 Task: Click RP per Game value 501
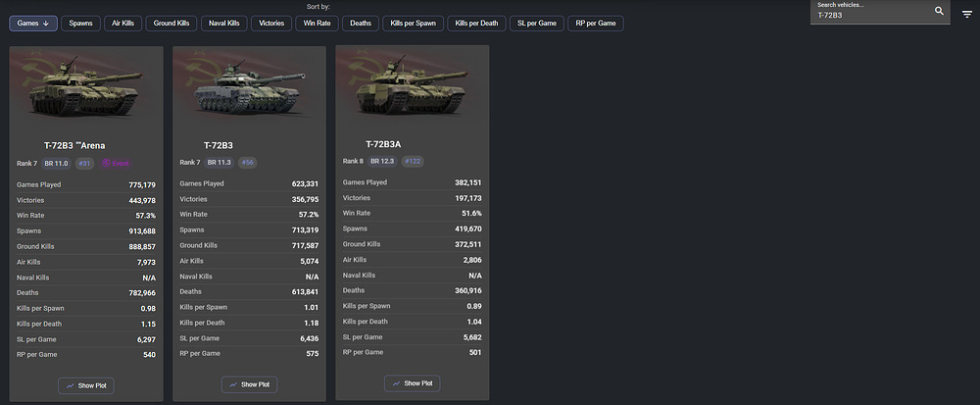tap(475, 352)
